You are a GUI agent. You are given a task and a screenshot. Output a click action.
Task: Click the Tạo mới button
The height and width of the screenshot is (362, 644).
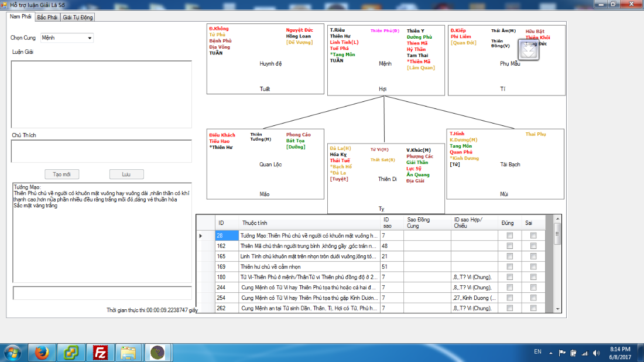coord(61,175)
